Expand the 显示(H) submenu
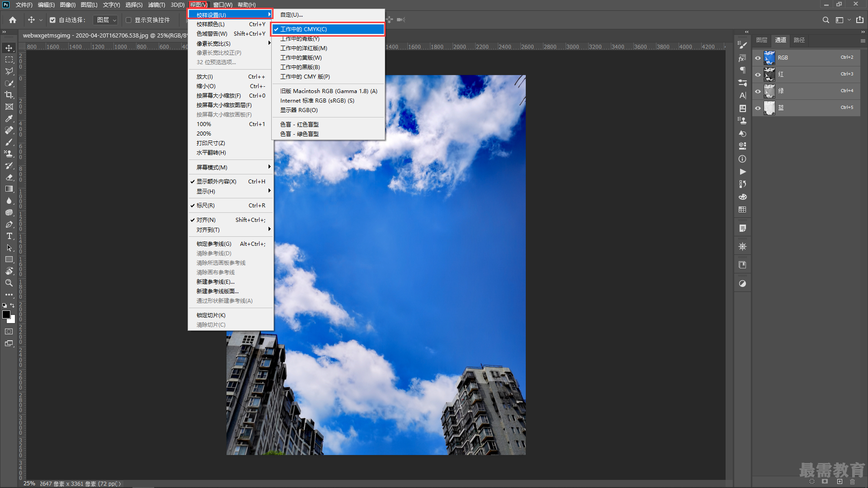868x488 pixels. point(231,192)
